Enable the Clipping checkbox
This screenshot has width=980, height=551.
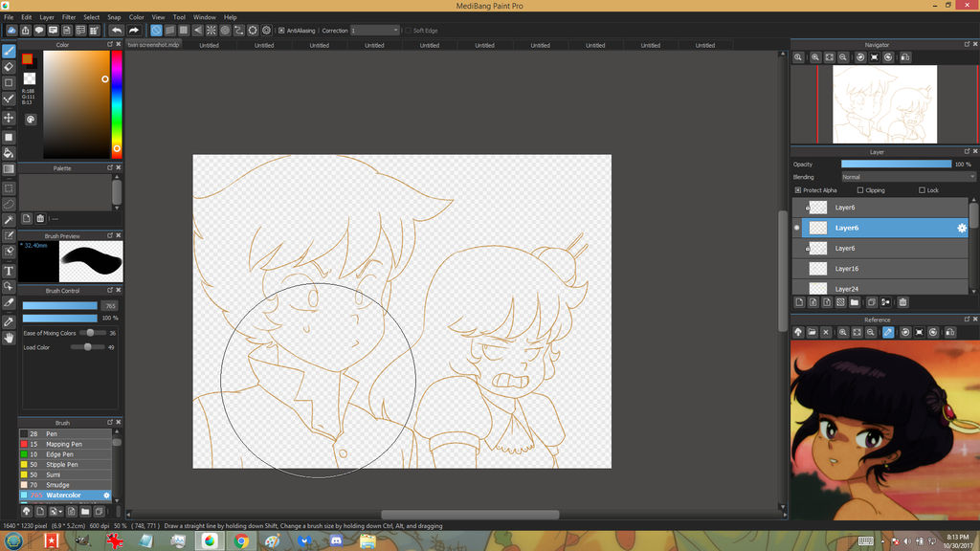click(x=859, y=190)
